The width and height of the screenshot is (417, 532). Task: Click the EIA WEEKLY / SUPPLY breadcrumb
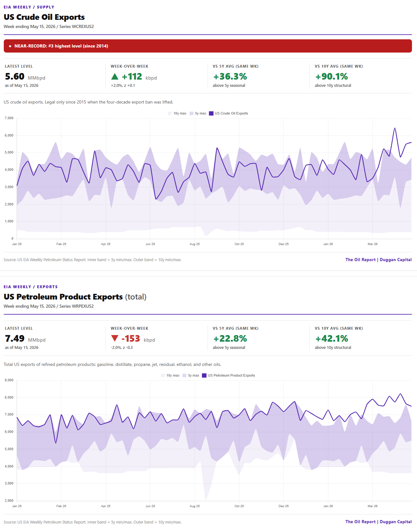click(x=29, y=7)
